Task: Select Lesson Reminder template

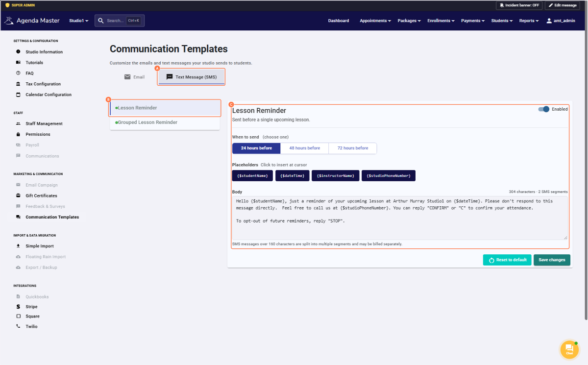Action: [165, 108]
